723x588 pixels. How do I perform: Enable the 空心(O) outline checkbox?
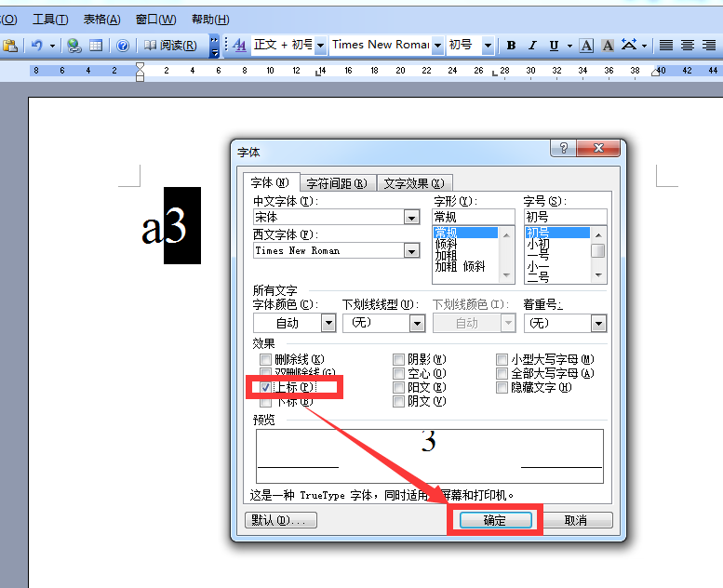coord(398,373)
